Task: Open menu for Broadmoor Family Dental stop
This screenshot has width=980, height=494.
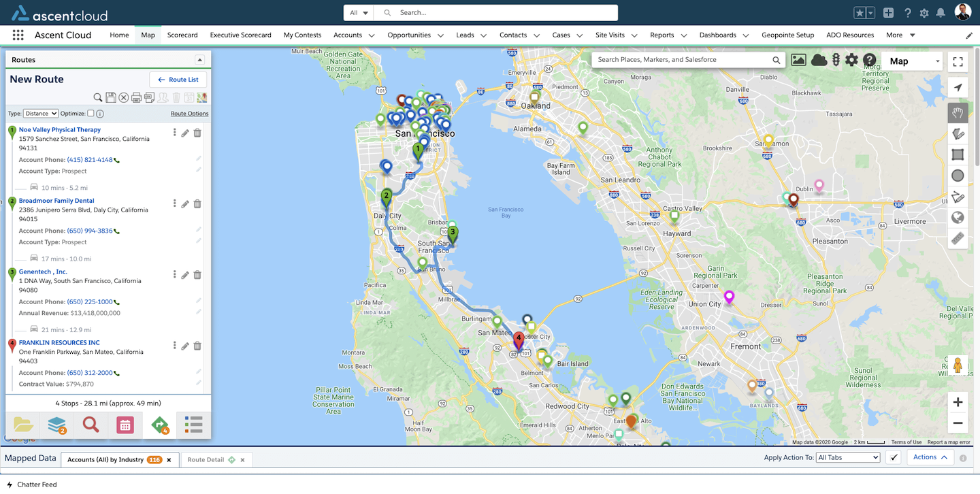Action: [175, 203]
